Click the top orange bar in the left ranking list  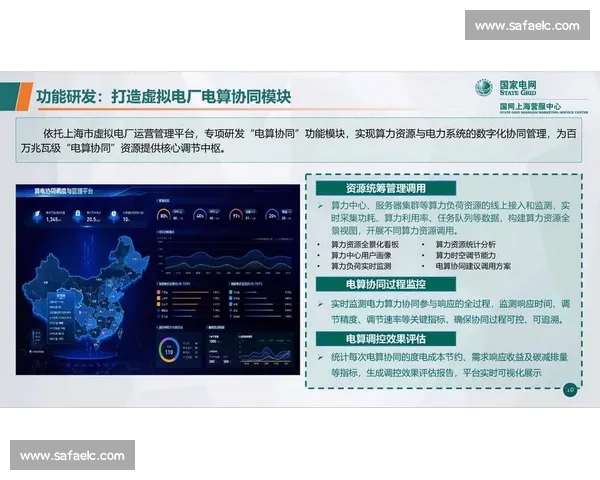coord(190,292)
